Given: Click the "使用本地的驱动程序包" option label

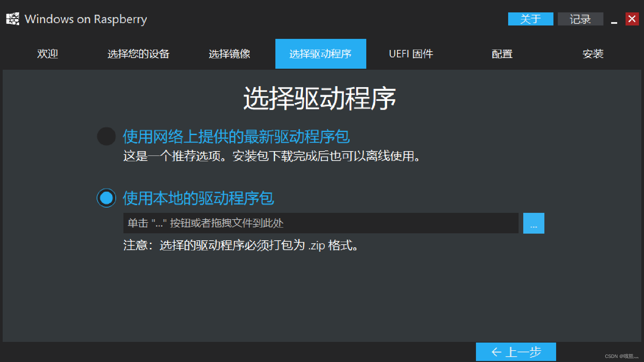Looking at the screenshot, I should [198, 198].
